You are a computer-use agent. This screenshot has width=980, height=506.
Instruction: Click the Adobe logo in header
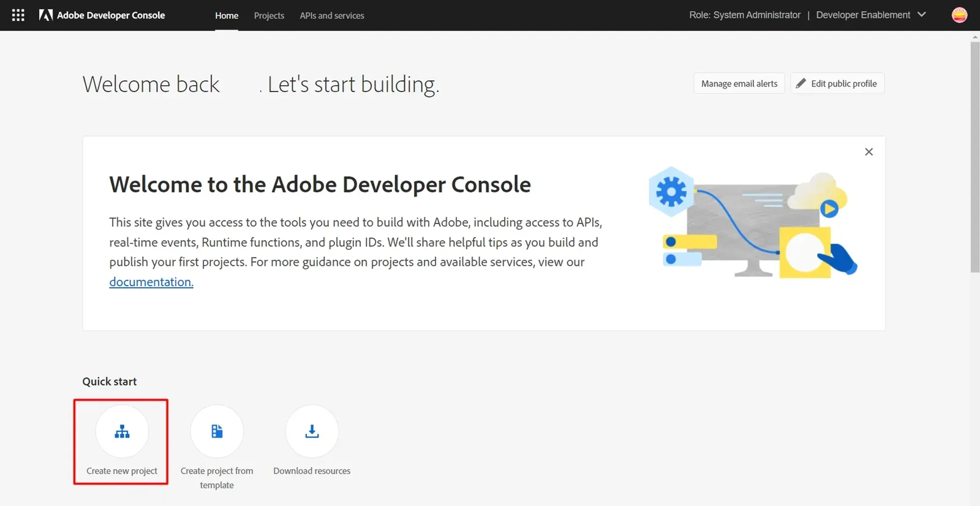(x=46, y=15)
